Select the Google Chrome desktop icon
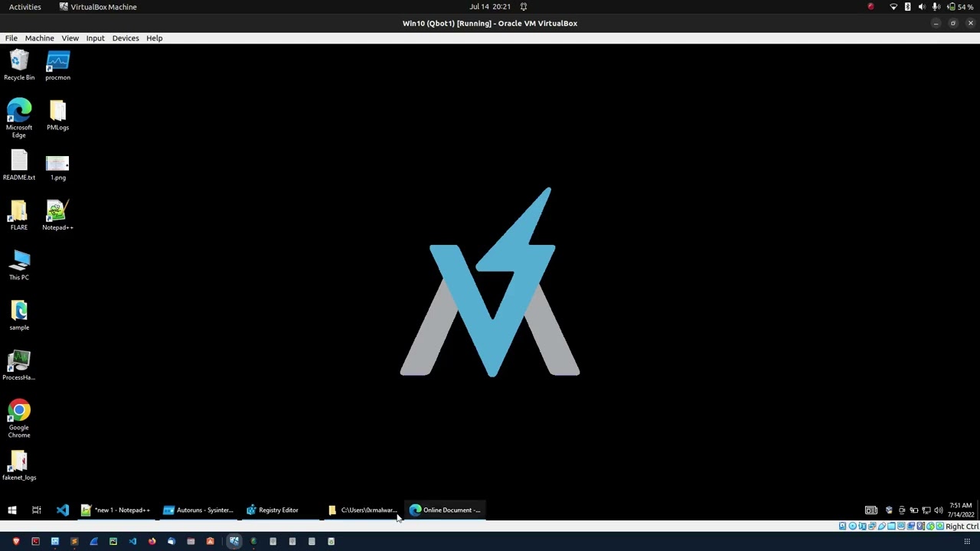 pos(19,419)
